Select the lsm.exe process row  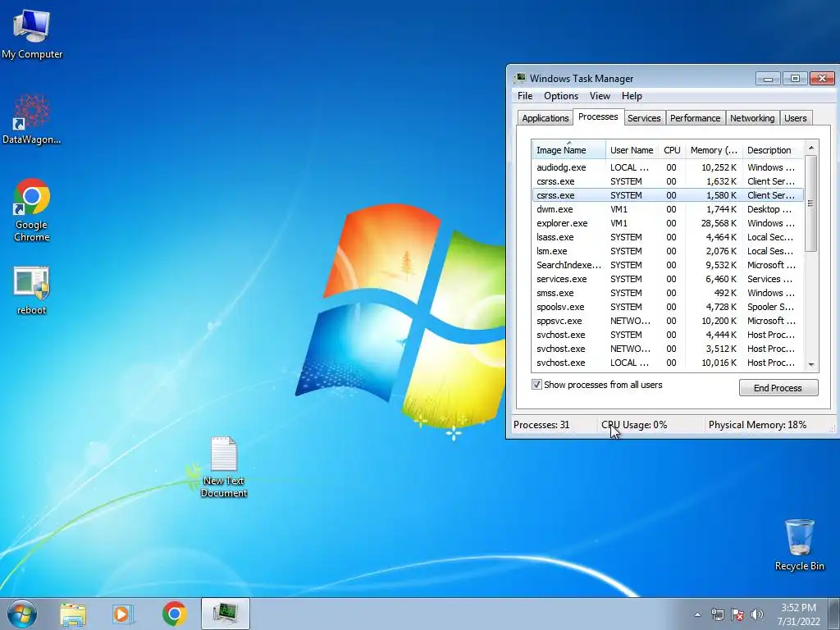tap(668, 251)
